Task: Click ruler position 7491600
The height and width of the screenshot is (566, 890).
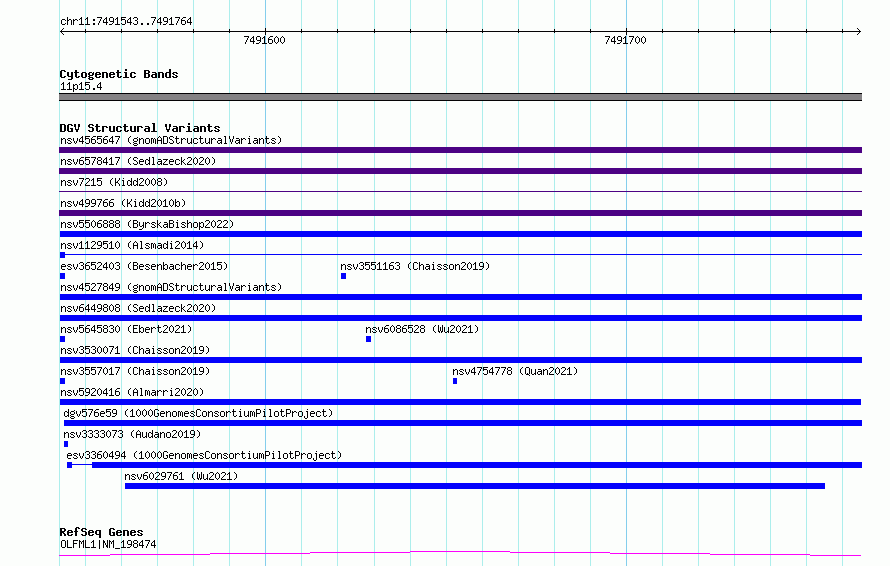Action: point(265,40)
